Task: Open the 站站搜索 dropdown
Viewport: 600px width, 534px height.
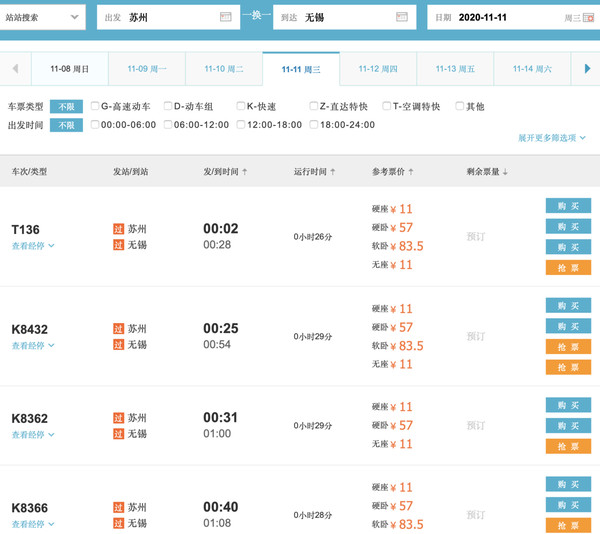Action: 42,17
